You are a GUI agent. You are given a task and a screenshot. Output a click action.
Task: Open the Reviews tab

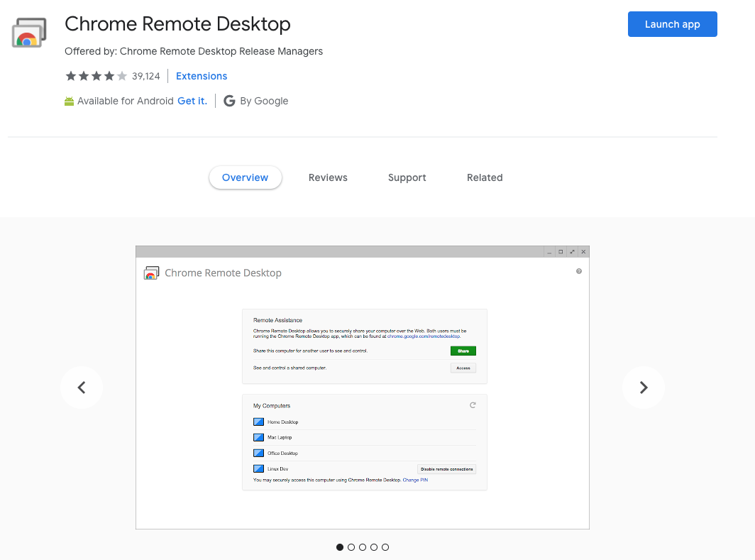point(328,177)
